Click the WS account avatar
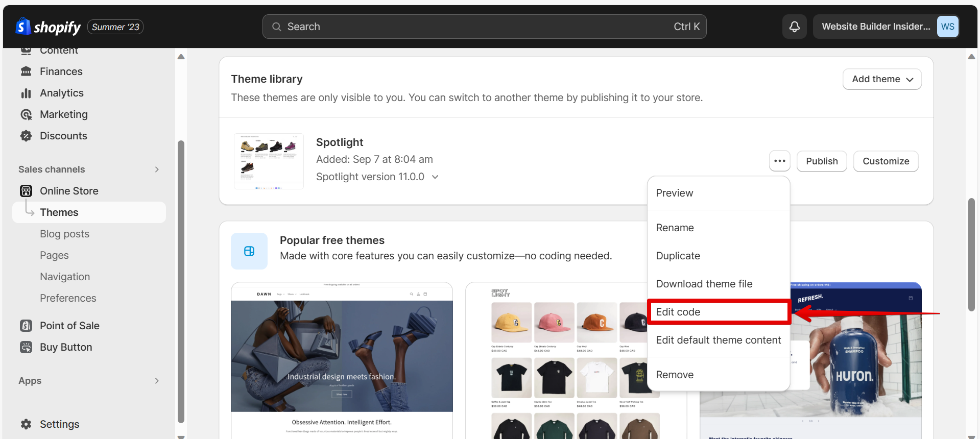The height and width of the screenshot is (439, 980). (x=947, y=27)
